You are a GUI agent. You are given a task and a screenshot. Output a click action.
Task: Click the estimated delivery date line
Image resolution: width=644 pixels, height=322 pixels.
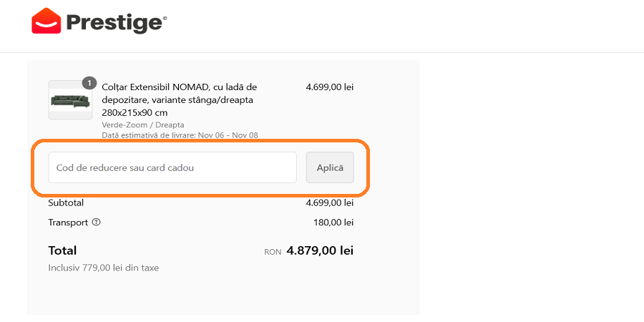pyautogui.click(x=180, y=135)
